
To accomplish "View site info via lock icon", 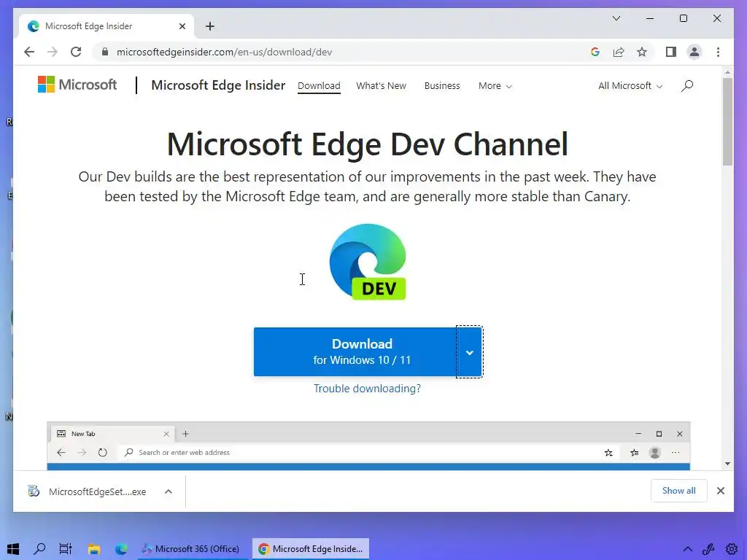I will pos(105,52).
